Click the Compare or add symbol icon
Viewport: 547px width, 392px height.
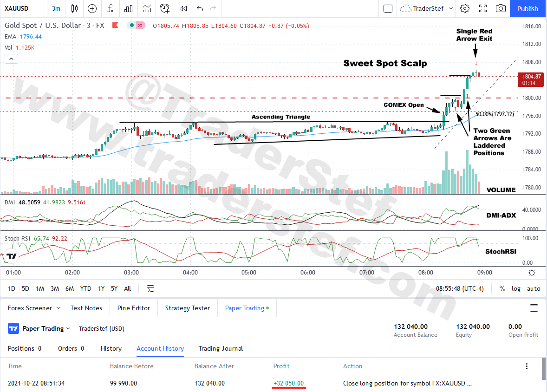(92, 8)
